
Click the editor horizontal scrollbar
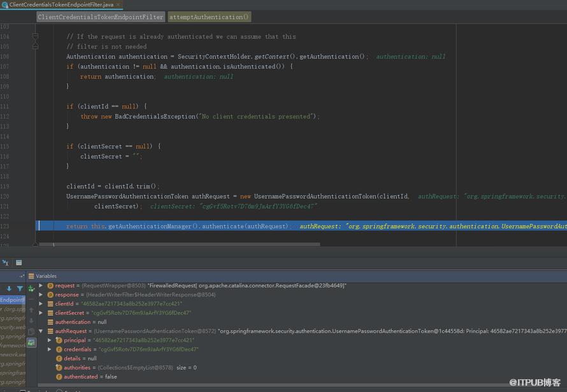[x=180, y=244]
